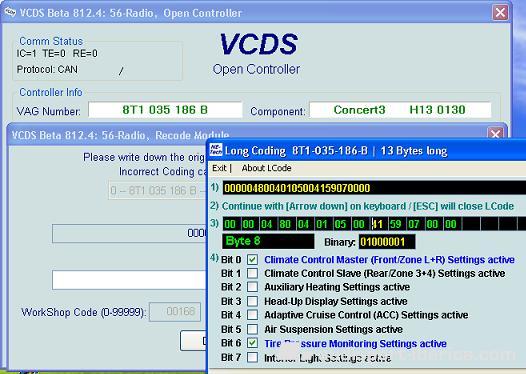Close the VCDS Open Controller window
The image size is (526, 374).
(500, 13)
